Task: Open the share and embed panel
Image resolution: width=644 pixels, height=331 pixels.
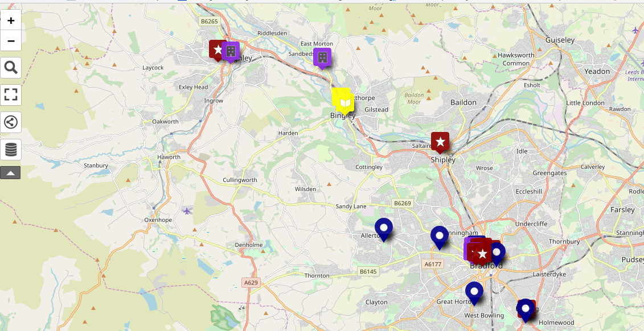Action: (x=11, y=122)
